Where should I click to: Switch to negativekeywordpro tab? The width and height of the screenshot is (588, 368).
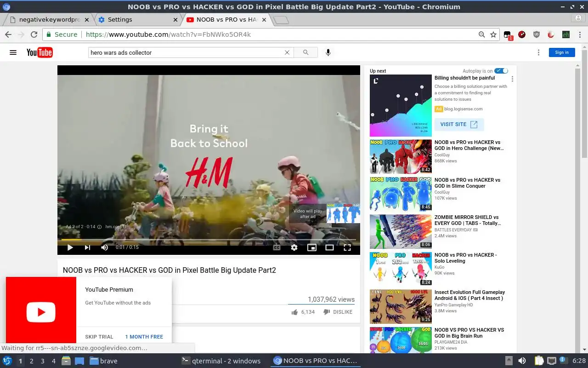(46, 20)
